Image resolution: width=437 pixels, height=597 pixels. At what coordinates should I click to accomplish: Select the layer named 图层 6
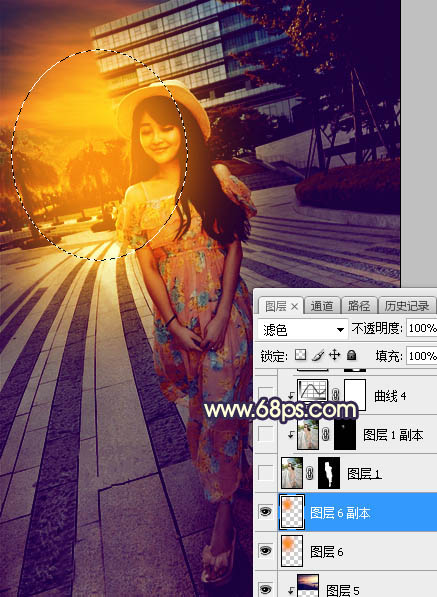point(327,552)
